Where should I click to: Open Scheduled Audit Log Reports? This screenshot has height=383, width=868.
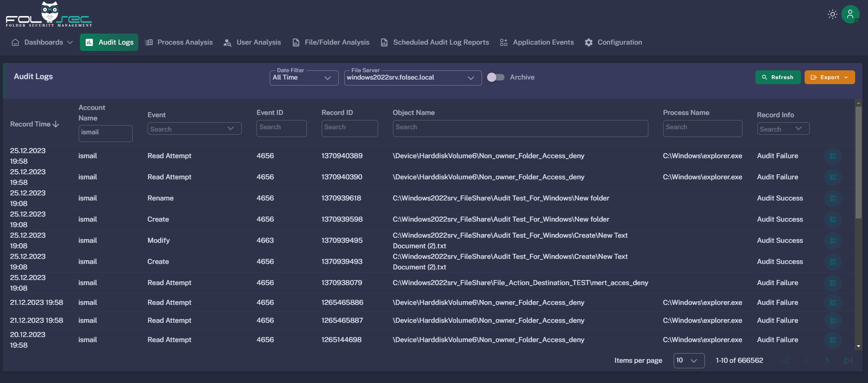pyautogui.click(x=435, y=42)
